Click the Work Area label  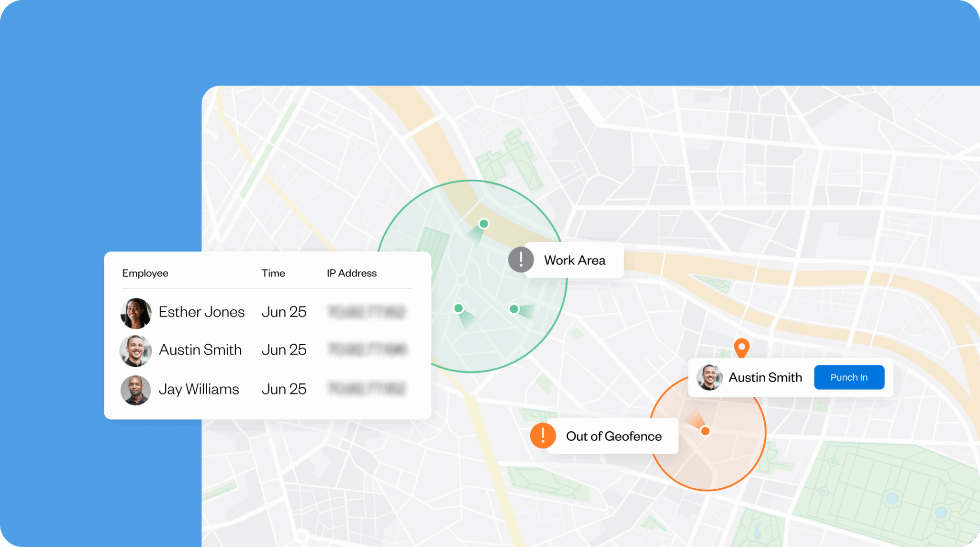tap(575, 260)
